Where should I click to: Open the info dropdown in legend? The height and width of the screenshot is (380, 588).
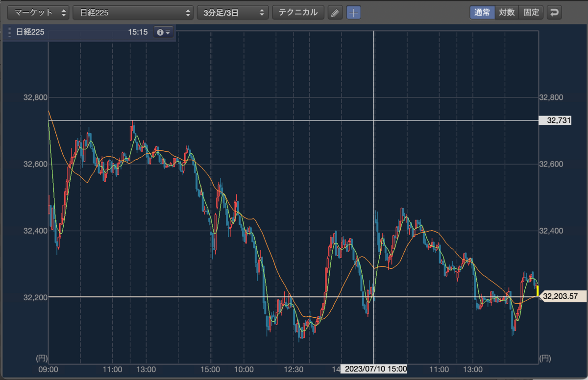pyautogui.click(x=163, y=32)
